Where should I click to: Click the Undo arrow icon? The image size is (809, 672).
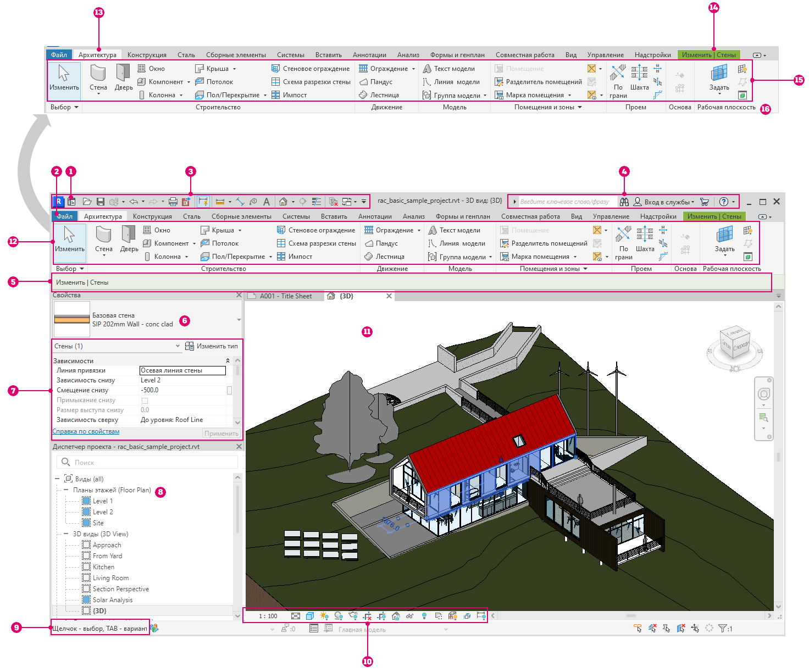coord(134,202)
